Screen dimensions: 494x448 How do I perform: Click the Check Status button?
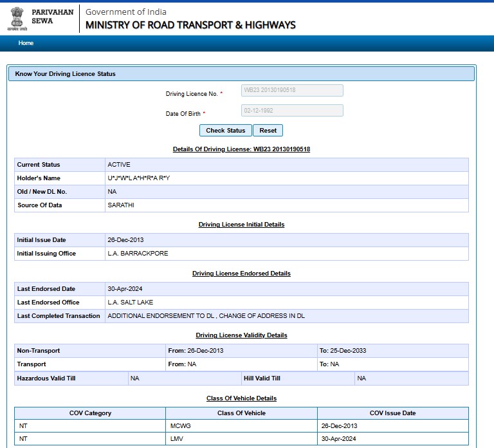coord(225,131)
